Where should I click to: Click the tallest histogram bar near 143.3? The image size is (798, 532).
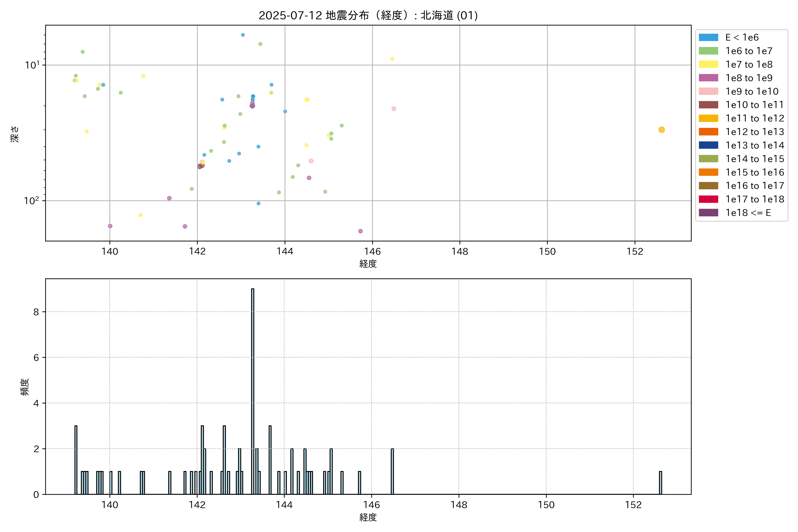pyautogui.click(x=252, y=390)
